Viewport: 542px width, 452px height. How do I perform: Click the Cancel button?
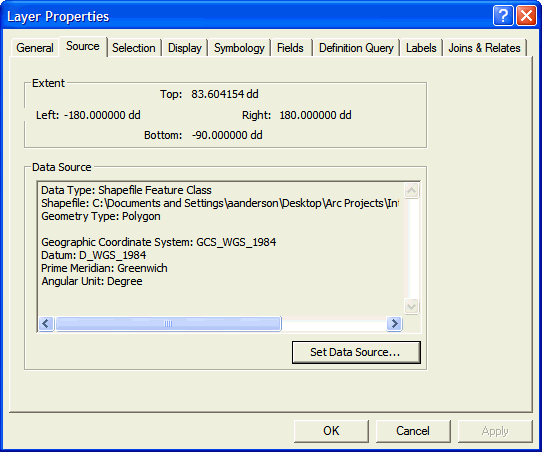(x=413, y=431)
